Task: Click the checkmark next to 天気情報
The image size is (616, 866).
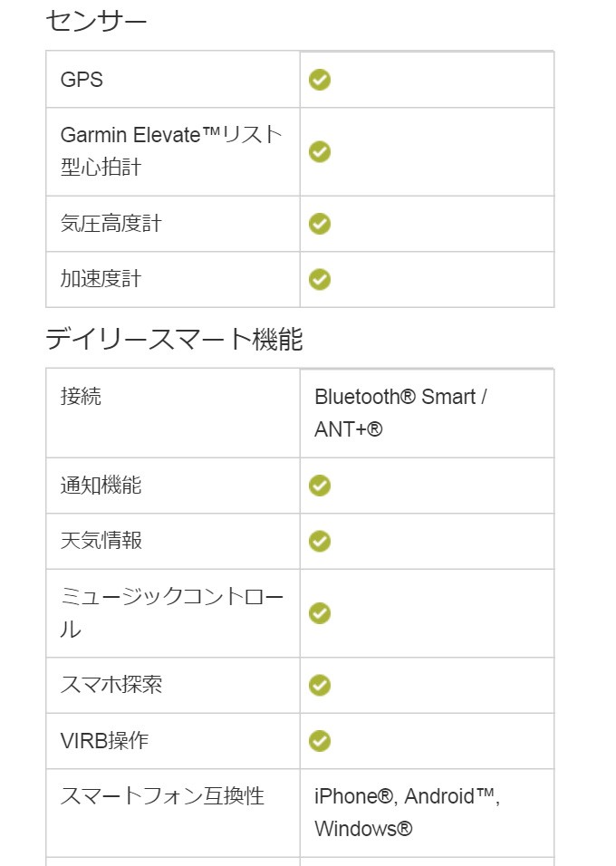Action: point(320,541)
